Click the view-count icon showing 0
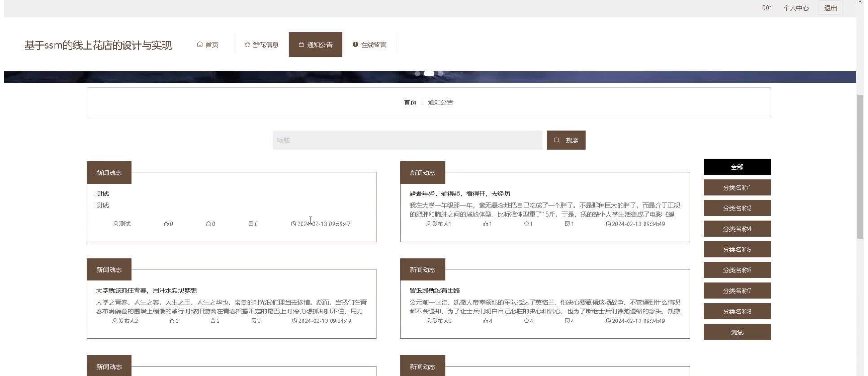Image resolution: width=868 pixels, height=376 pixels. point(251,224)
